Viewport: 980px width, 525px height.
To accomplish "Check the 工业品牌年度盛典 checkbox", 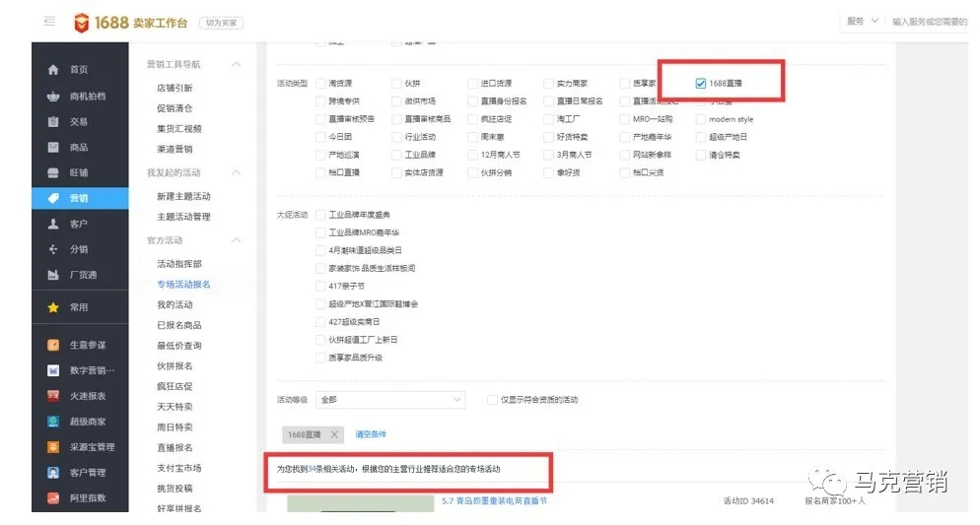I will pyautogui.click(x=319, y=215).
